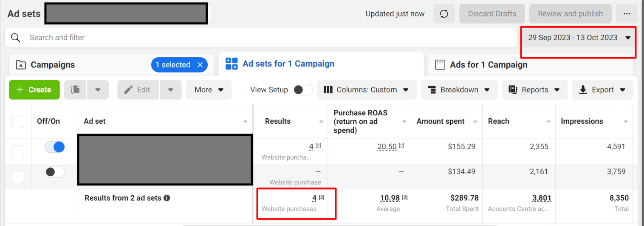
Task: Toggle the View Setup switch
Action: [x=303, y=90]
